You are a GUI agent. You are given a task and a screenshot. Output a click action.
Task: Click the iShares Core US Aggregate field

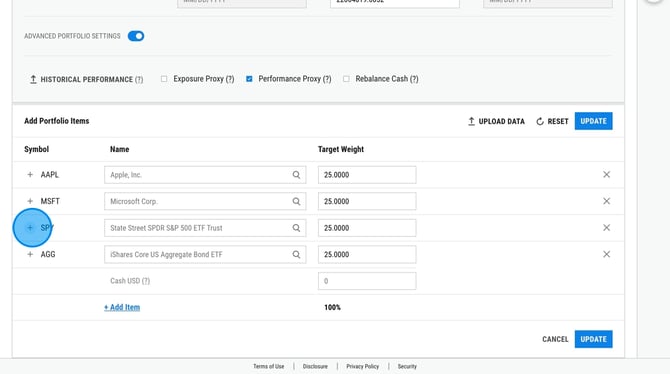point(205,254)
